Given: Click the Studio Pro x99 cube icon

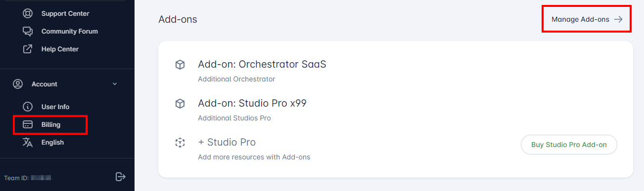Looking at the screenshot, I should (180, 104).
